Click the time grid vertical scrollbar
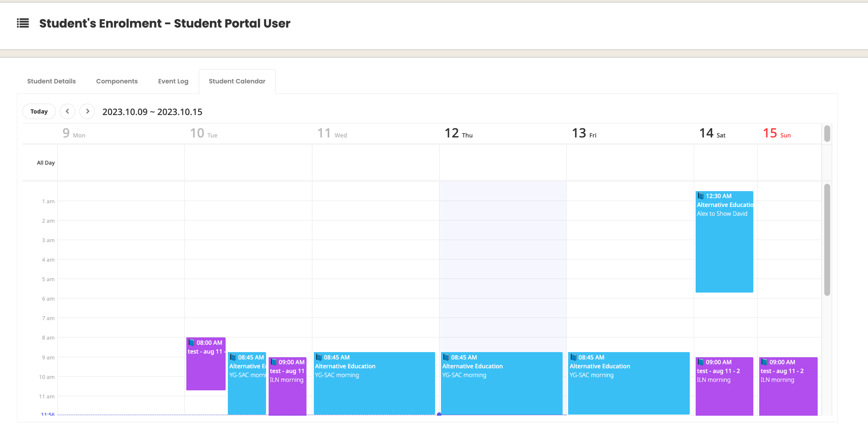 pos(827,240)
